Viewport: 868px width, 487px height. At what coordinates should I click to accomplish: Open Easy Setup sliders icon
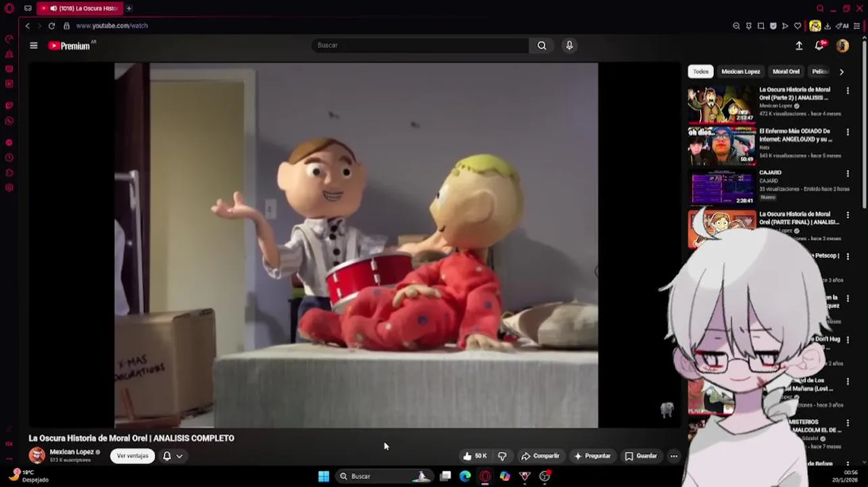[857, 26]
